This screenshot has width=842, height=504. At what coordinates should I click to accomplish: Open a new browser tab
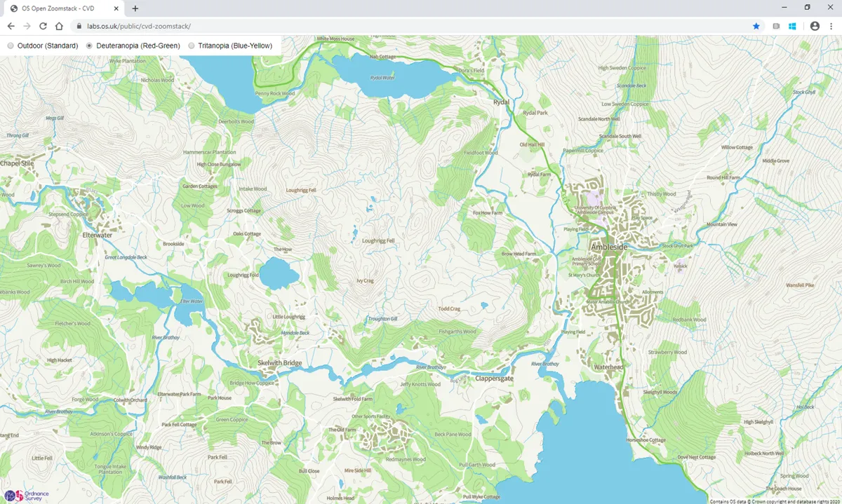136,10
